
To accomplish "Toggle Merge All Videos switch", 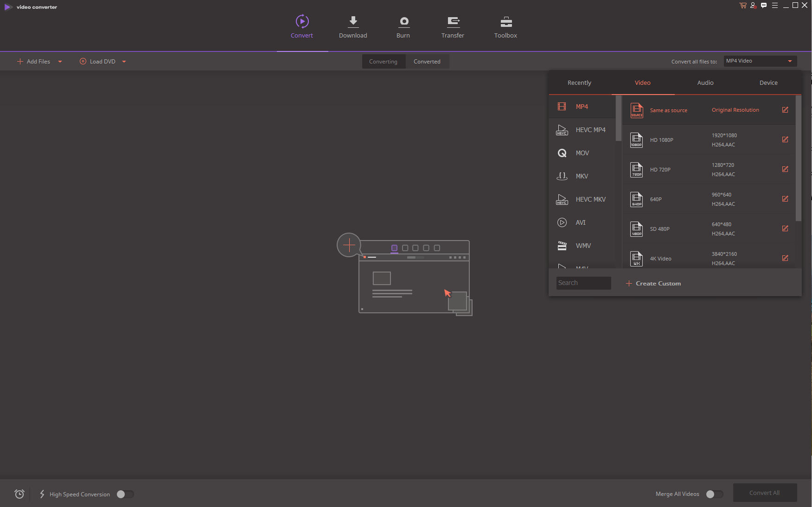I will pos(715,494).
